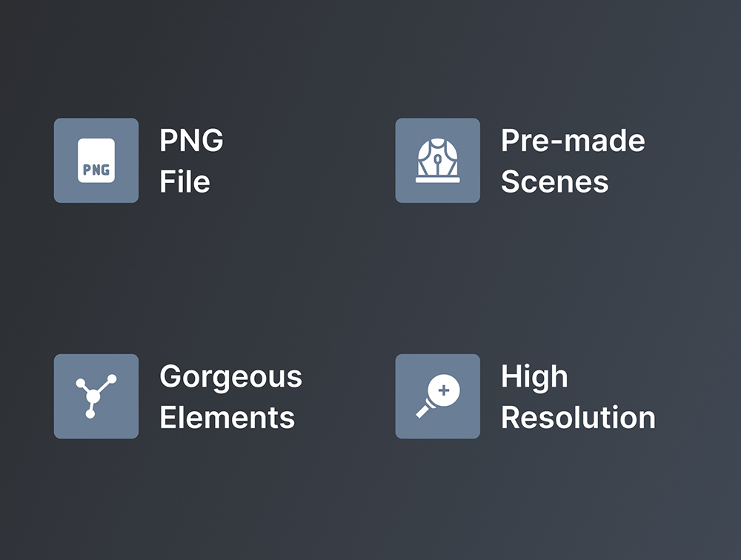Click the word 'File' under PNG
The image size is (741, 560).
[185, 181]
